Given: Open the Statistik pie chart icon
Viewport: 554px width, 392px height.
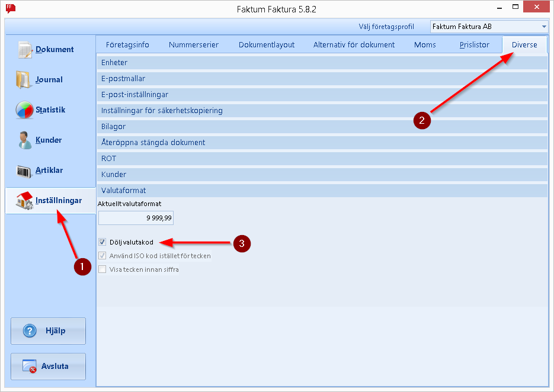Looking at the screenshot, I should 24,110.
